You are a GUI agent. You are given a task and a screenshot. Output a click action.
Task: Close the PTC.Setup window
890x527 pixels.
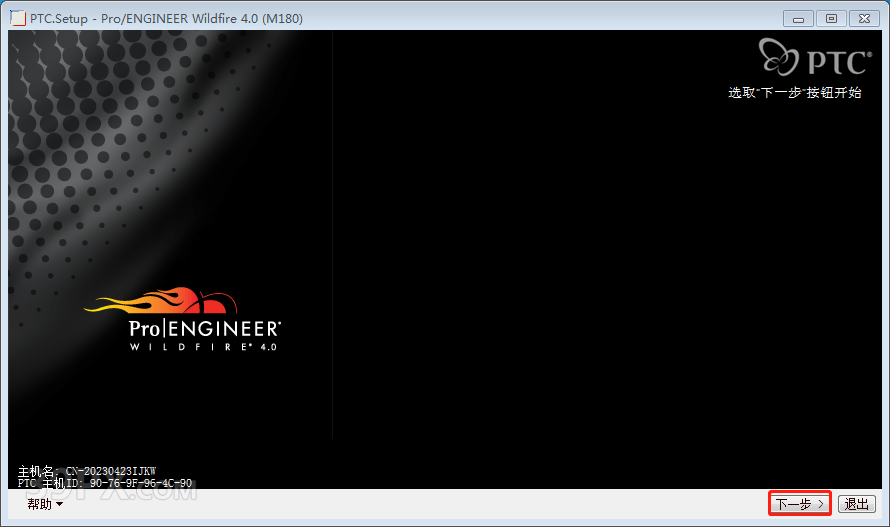point(864,19)
